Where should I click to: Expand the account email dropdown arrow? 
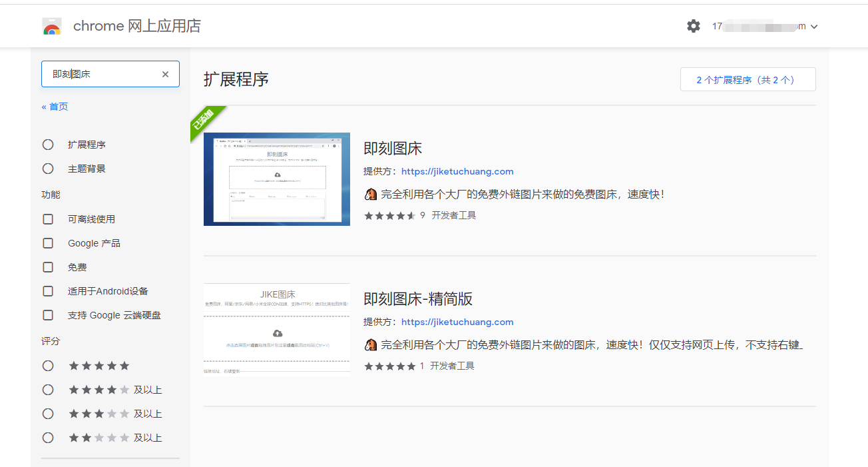click(x=814, y=27)
